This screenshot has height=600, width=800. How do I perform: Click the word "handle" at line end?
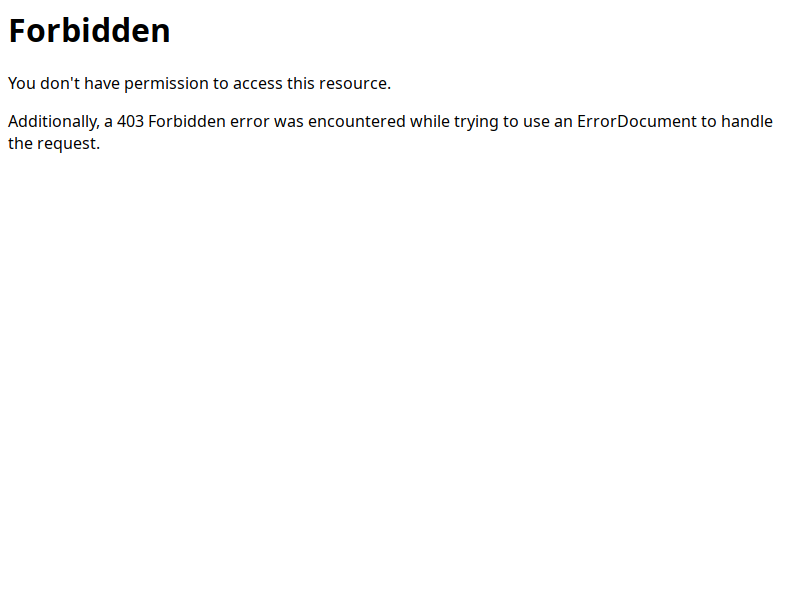[747, 121]
